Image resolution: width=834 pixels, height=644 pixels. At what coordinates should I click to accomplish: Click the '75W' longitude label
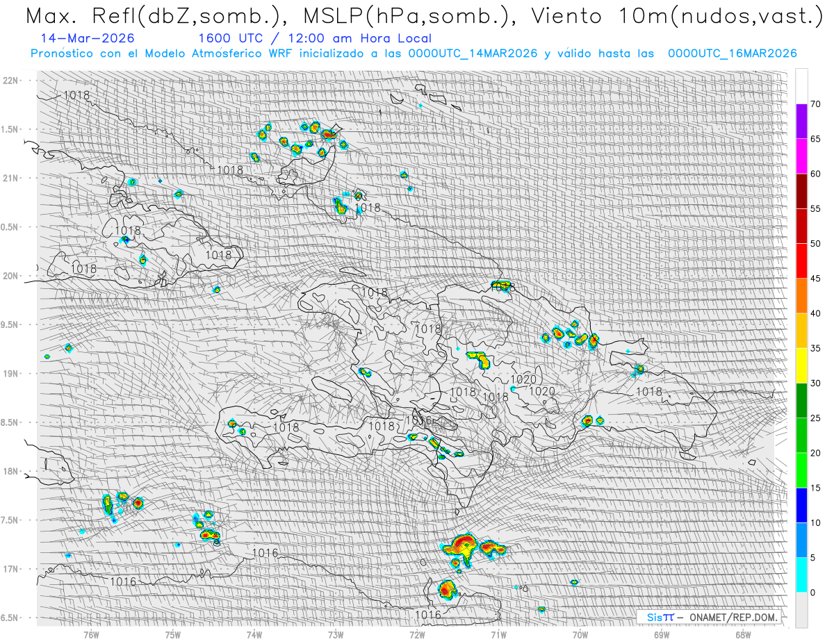(173, 634)
